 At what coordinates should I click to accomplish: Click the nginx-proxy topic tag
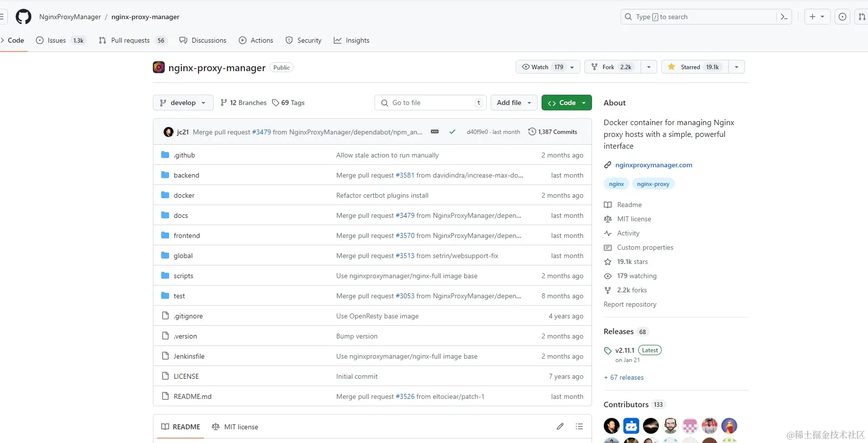point(653,184)
